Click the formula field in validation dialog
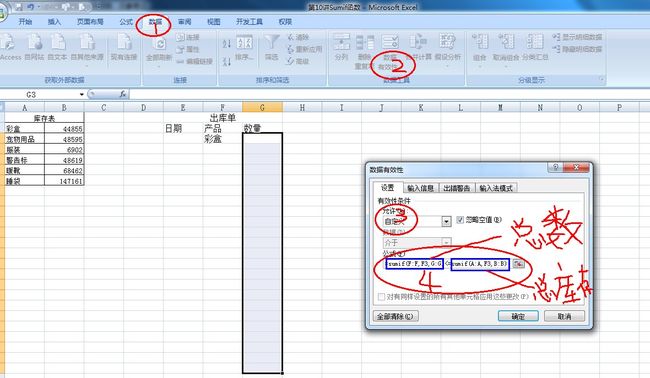This screenshot has height=378, width=650. [x=447, y=264]
